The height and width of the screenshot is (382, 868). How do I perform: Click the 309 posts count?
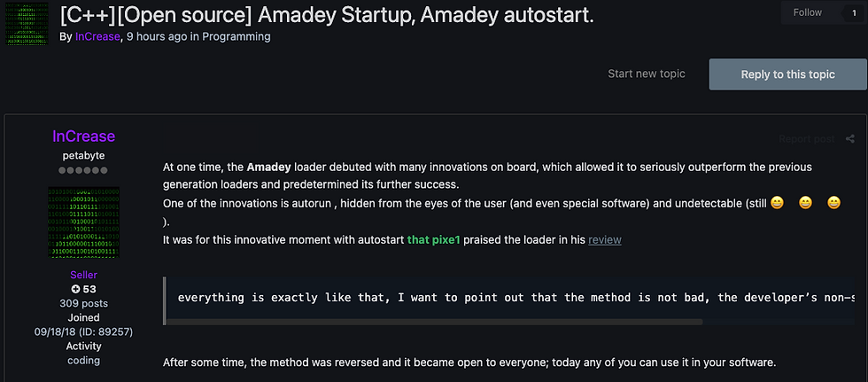pos(83,303)
